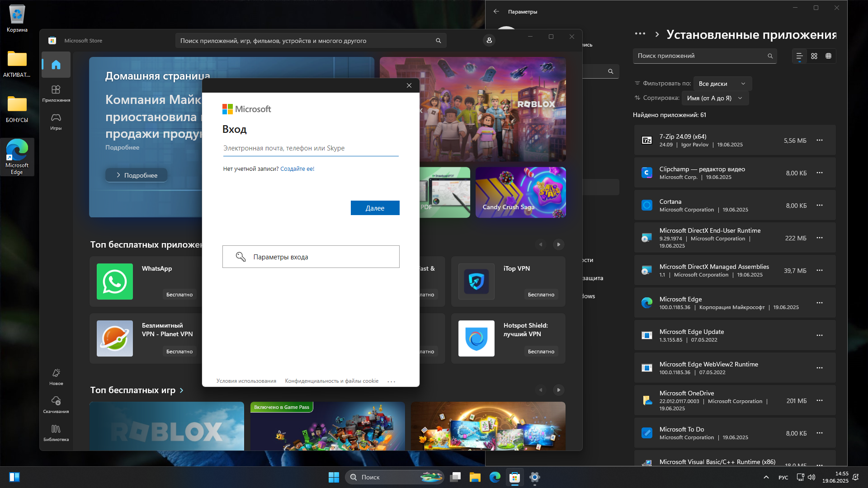Click the email, phone or Skype field
Image resolution: width=868 pixels, height=488 pixels.
311,148
